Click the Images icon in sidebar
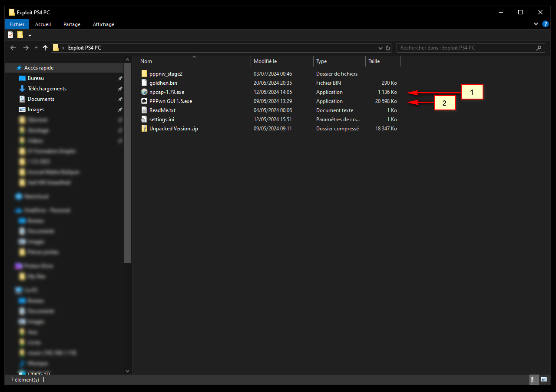 pos(22,110)
